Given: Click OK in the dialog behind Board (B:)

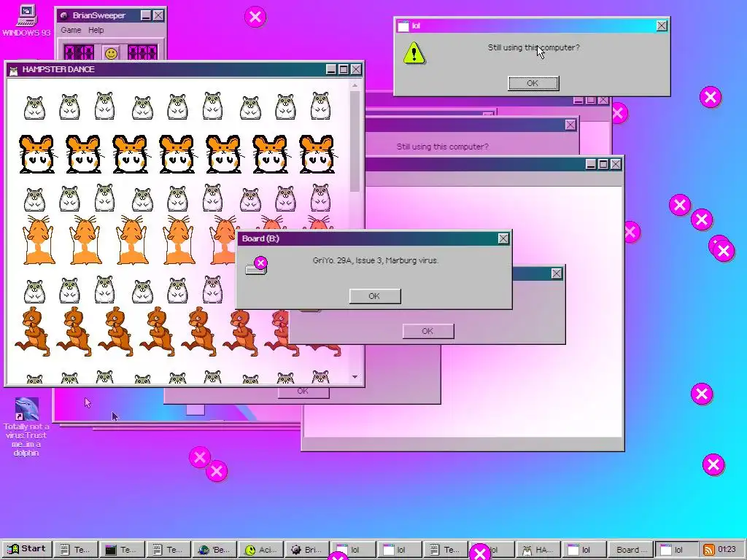Looking at the screenshot, I should coord(427,331).
